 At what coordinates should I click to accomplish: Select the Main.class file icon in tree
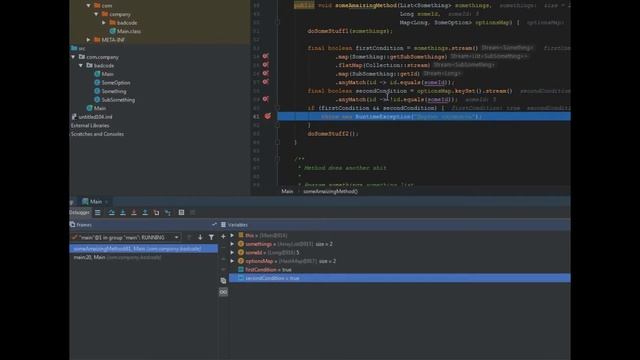click(x=112, y=31)
